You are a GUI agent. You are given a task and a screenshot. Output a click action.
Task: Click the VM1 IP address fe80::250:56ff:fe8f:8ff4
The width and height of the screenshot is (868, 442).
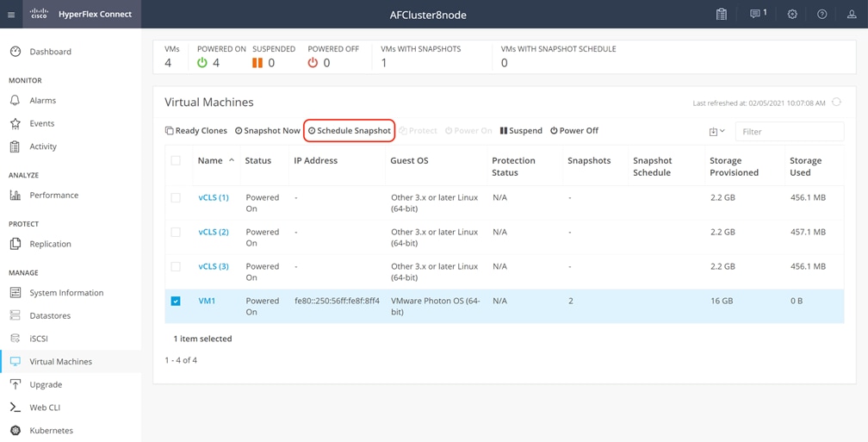click(337, 301)
